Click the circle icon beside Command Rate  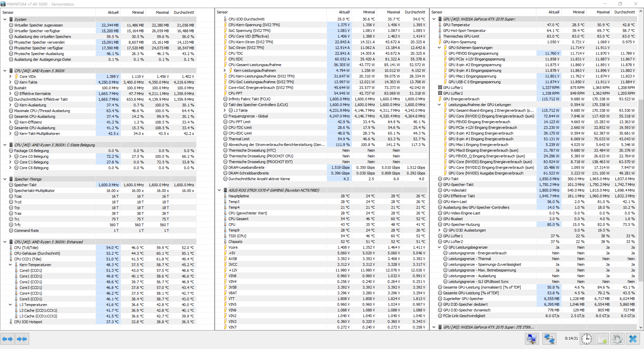tap(11, 230)
